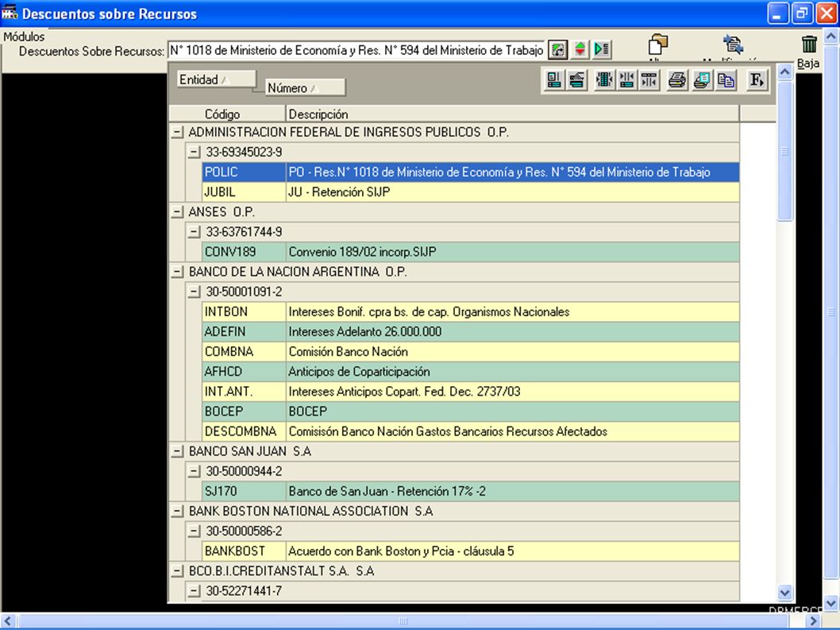
Task: Click the fit-all-columns icon in grid toolbar
Action: (x=604, y=80)
